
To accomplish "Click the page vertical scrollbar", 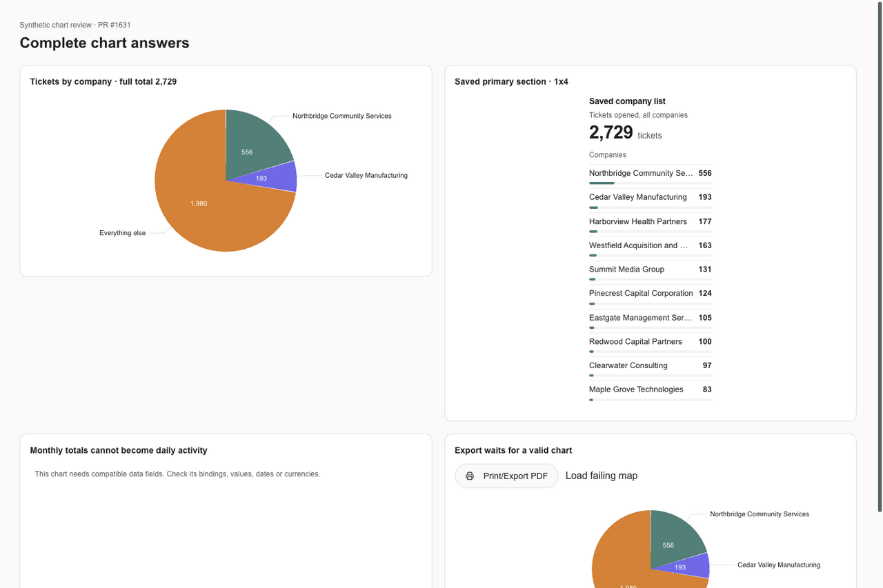I will pyautogui.click(x=880, y=256).
